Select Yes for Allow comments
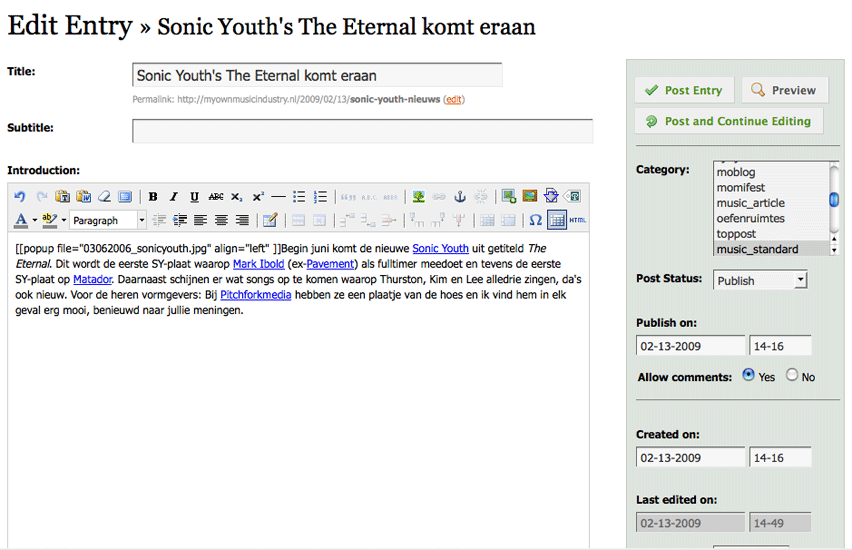852x550 pixels. point(748,375)
